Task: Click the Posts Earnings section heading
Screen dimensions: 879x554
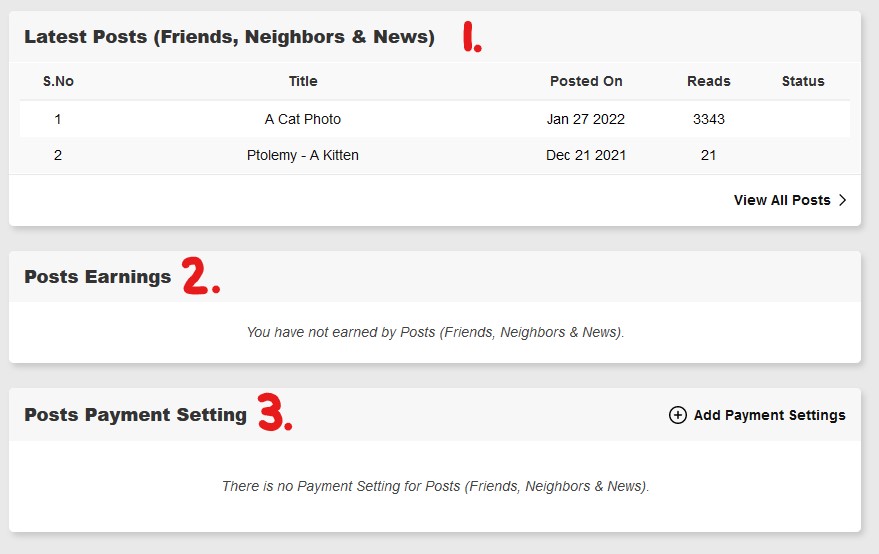Action: [98, 277]
